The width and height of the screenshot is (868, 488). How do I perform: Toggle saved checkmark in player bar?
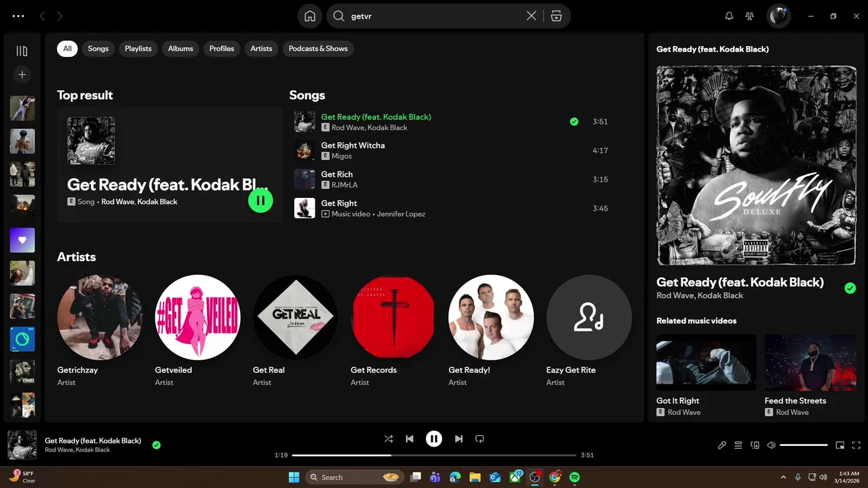click(x=157, y=445)
